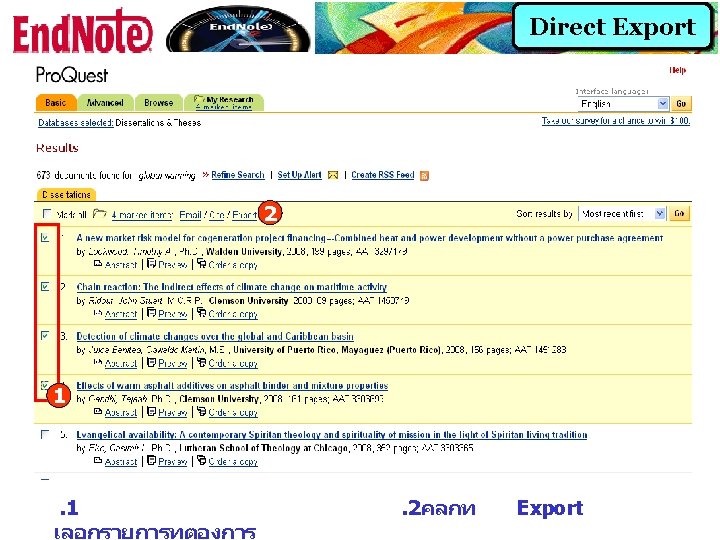The height and width of the screenshot is (540, 720).
Task: Open the Evangelical availability dissertation title
Action: (x=332, y=435)
